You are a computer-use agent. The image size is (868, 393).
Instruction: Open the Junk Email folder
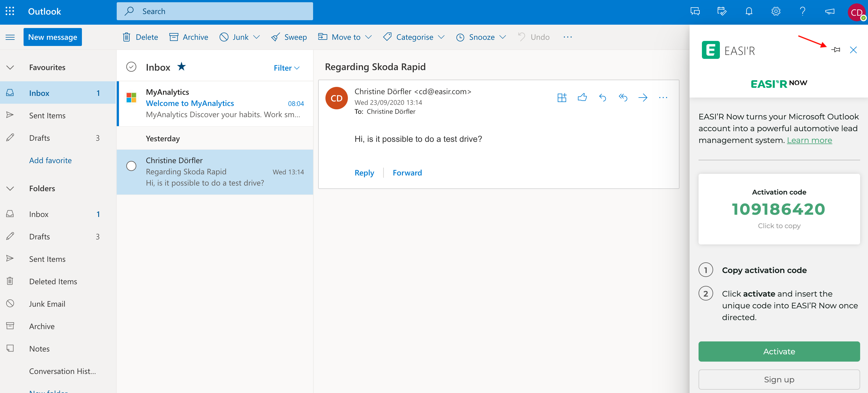click(58, 304)
